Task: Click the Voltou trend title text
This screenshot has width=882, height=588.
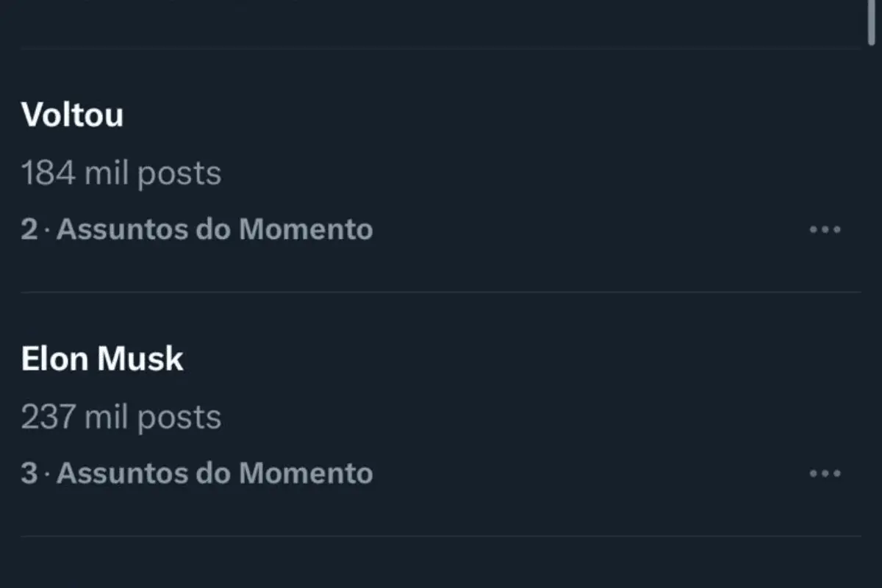Action: click(73, 115)
